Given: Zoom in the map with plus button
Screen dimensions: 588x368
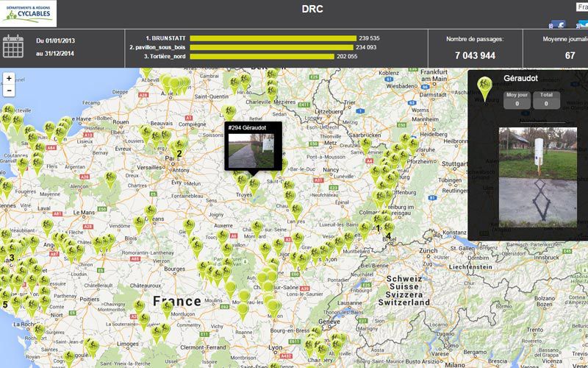Looking at the screenshot, I should coord(9,78).
